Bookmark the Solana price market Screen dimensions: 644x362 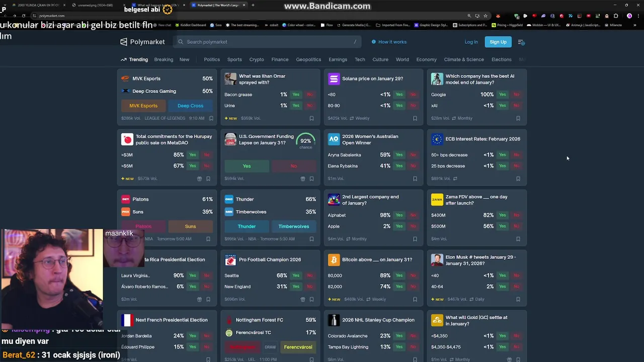click(415, 119)
